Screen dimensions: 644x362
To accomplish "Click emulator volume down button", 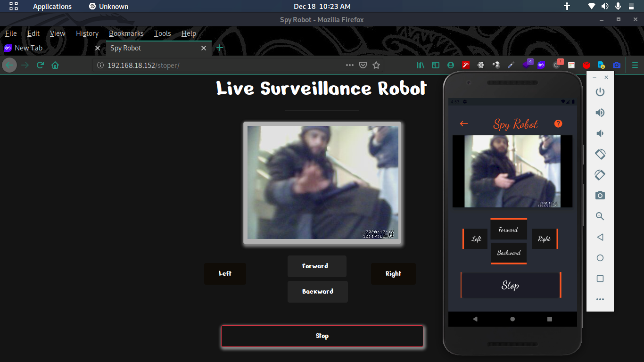I will pos(600,133).
